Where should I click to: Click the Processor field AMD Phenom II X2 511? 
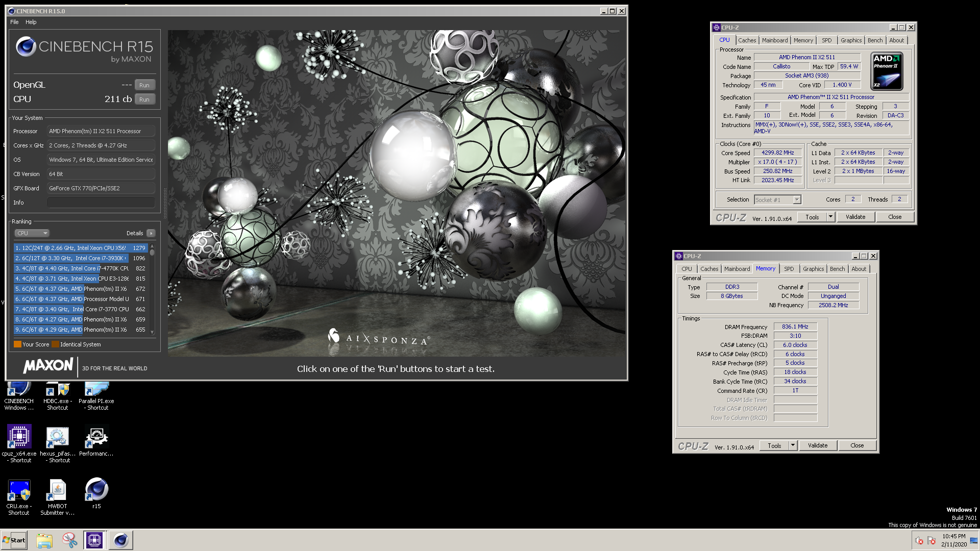click(101, 131)
